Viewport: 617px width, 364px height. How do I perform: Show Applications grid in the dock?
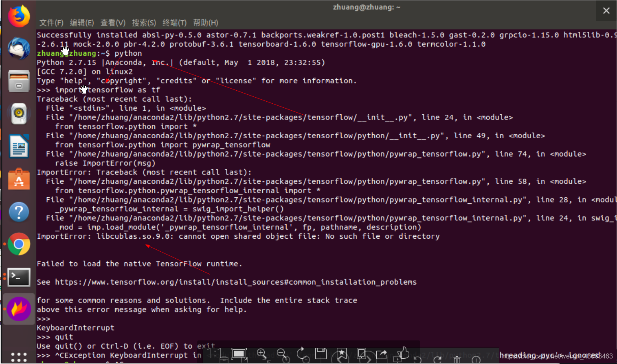point(19,357)
